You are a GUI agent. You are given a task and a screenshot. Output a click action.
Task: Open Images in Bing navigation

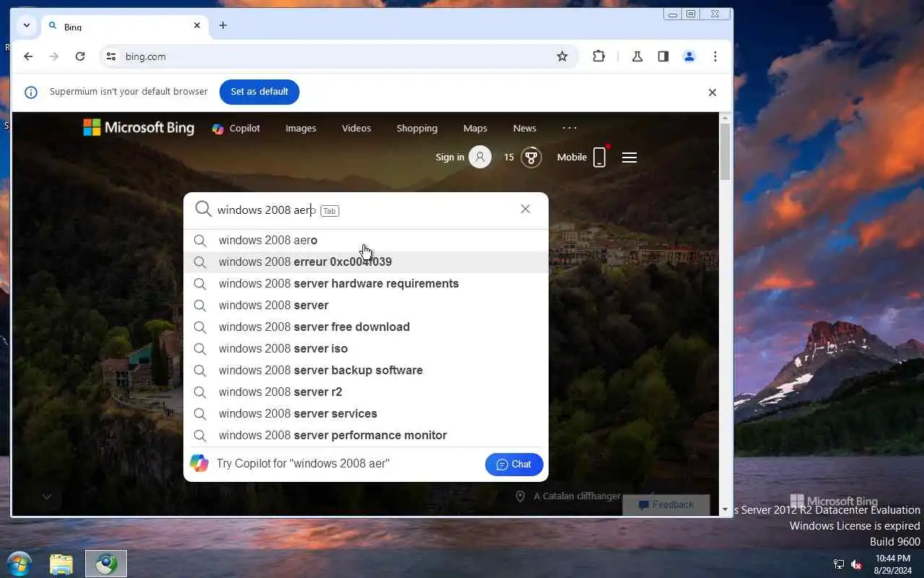[301, 129]
